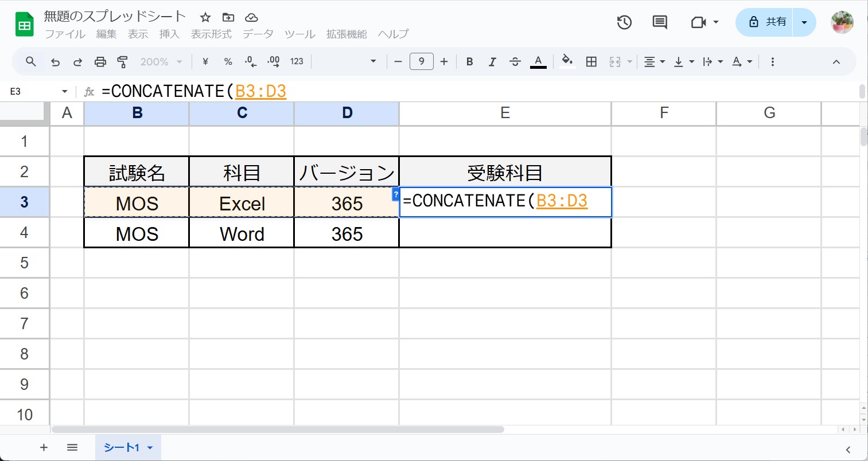Open the ツール menu
This screenshot has height=461, width=868.
pyautogui.click(x=299, y=34)
